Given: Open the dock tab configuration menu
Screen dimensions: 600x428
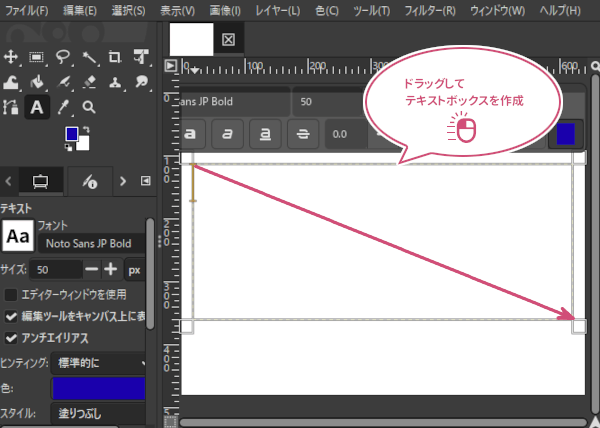Looking at the screenshot, I should coord(145,181).
